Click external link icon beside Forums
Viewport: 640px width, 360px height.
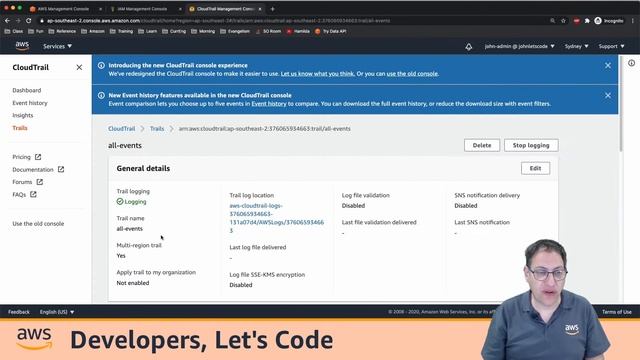(x=40, y=182)
